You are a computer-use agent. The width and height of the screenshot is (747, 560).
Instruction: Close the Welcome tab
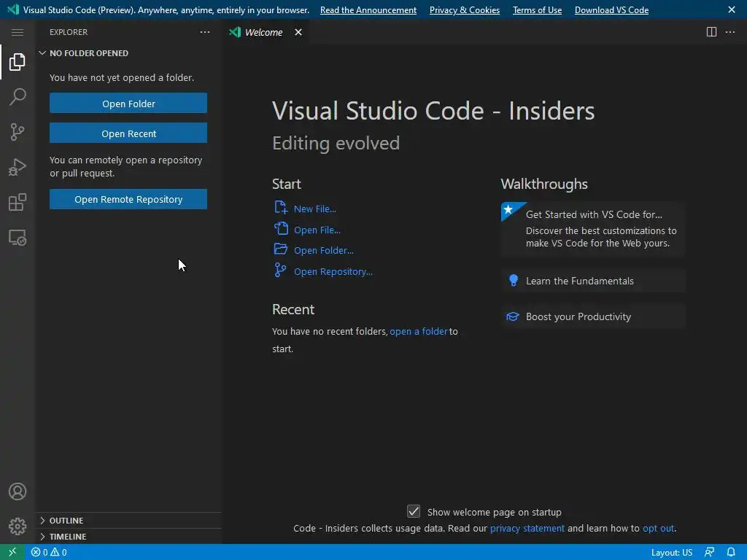[298, 32]
